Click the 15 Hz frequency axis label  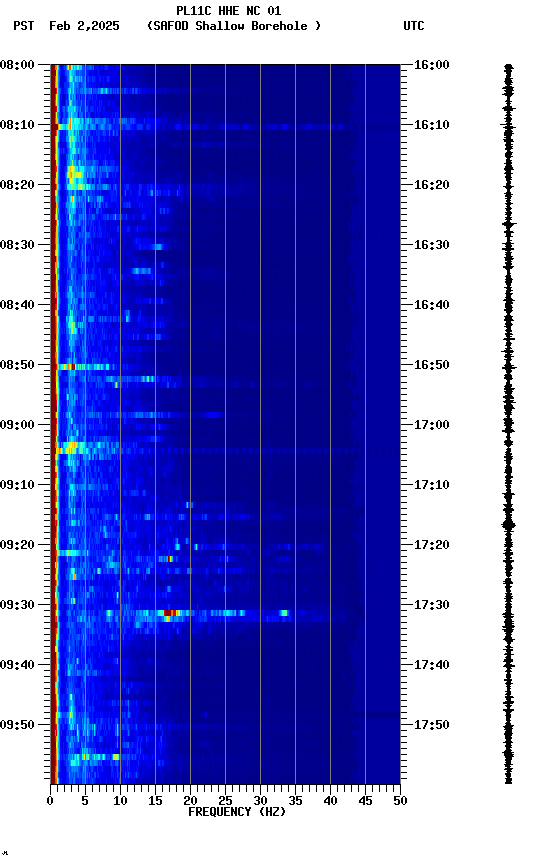155,801
